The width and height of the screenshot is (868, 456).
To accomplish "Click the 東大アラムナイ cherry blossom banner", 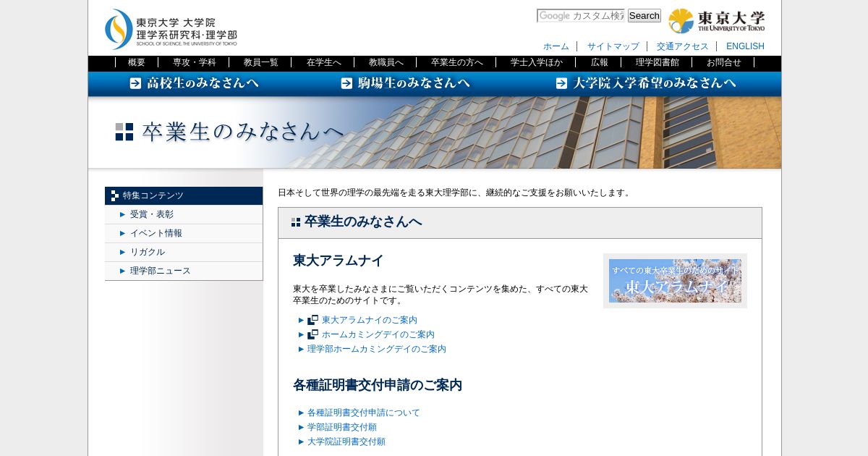I will (x=675, y=281).
